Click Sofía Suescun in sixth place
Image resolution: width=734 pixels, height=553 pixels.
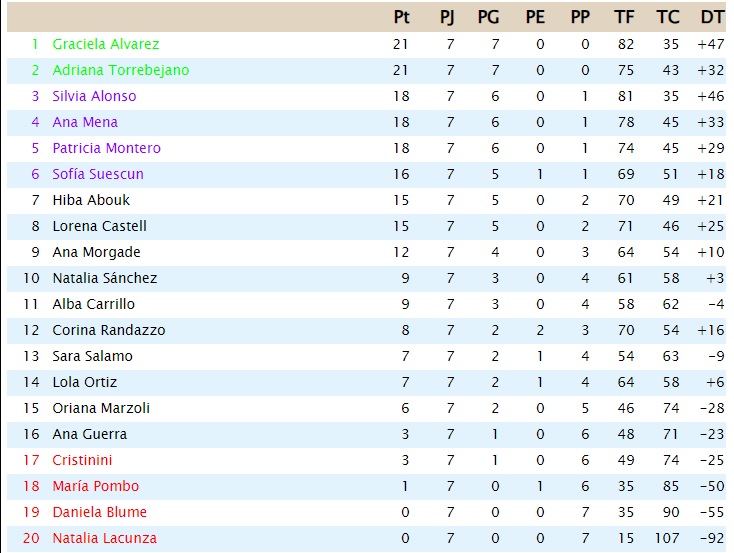pos(98,174)
